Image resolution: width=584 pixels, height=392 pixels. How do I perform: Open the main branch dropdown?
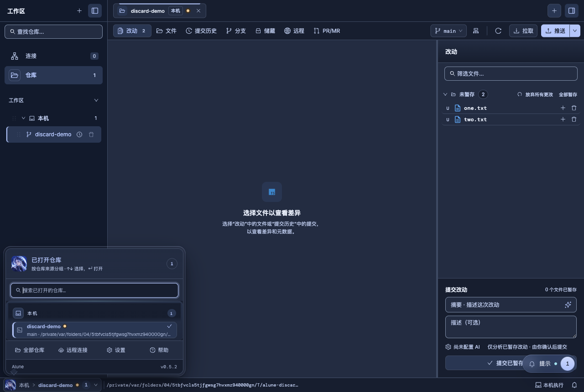click(x=448, y=31)
